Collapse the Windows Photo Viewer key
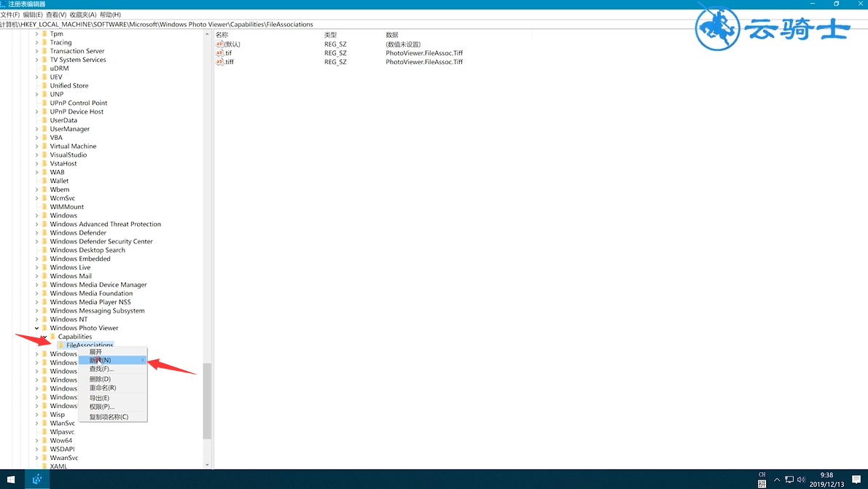 [x=37, y=329]
